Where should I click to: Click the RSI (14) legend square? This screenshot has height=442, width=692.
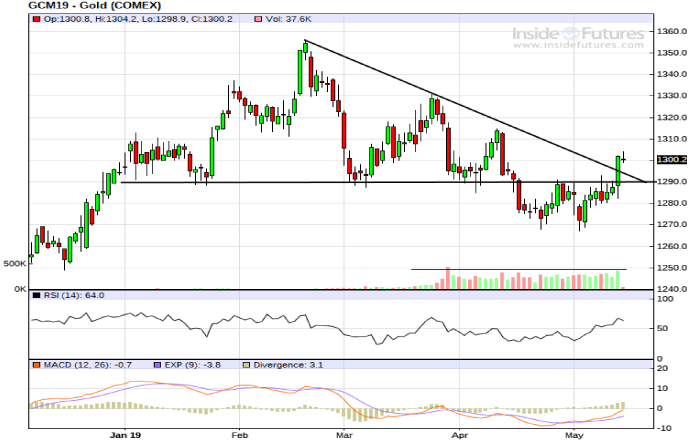(x=35, y=296)
